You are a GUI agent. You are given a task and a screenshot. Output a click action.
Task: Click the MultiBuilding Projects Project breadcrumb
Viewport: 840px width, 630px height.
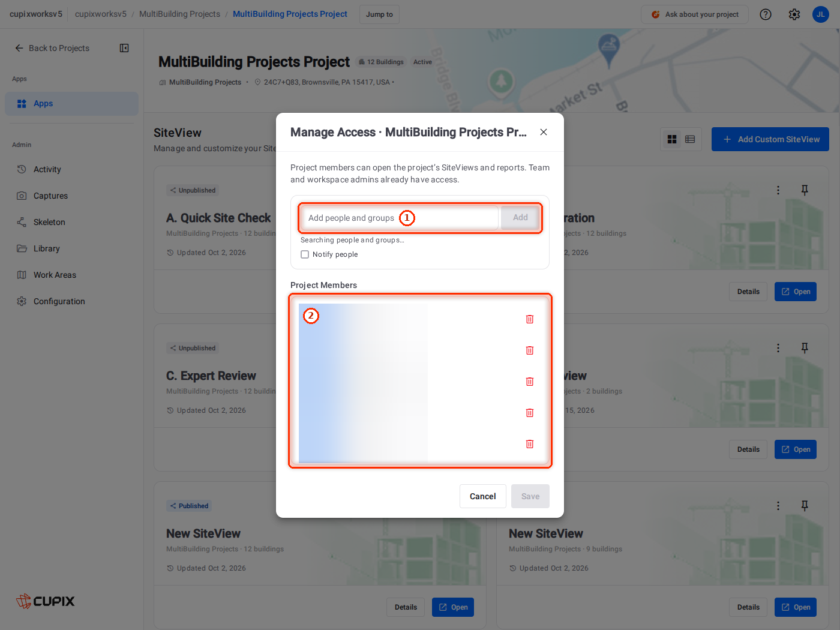290,14
